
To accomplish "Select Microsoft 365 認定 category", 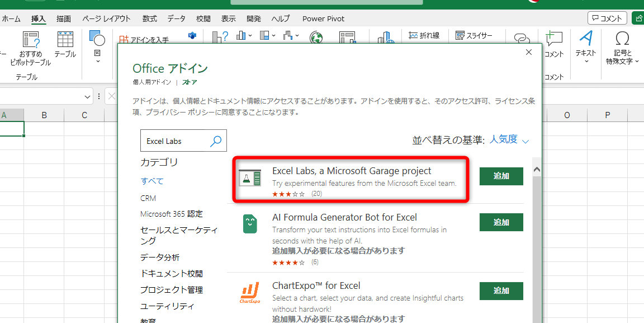I will point(171,214).
